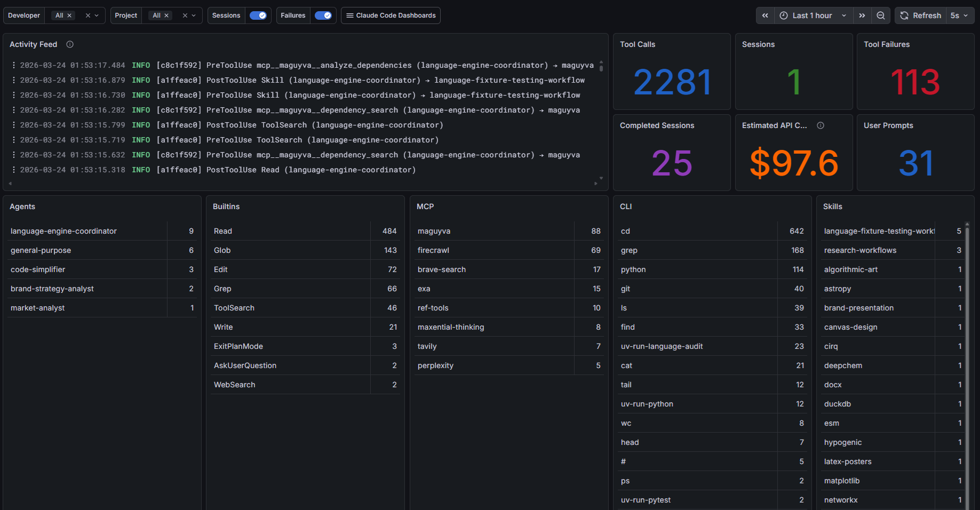
Task: Expand the Developer variable dropdown chevron
Action: (97, 15)
